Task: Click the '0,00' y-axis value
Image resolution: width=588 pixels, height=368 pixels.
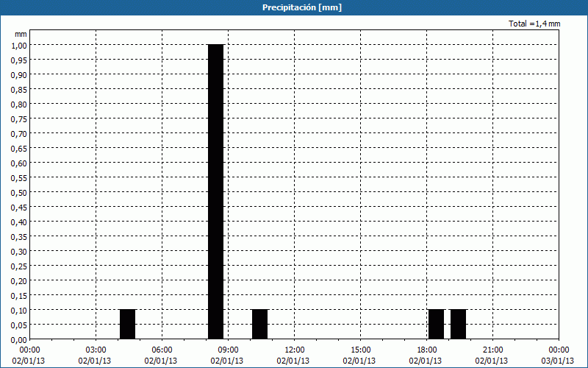Action: pos(19,340)
